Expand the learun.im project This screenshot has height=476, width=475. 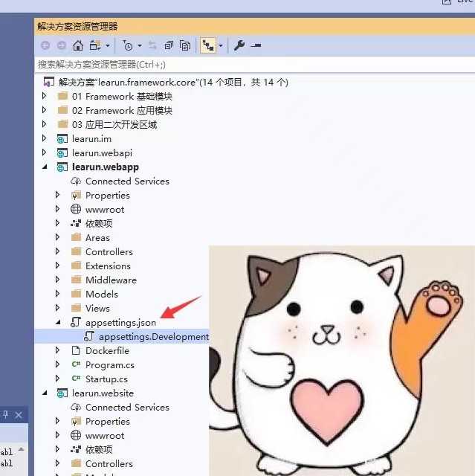(x=45, y=139)
